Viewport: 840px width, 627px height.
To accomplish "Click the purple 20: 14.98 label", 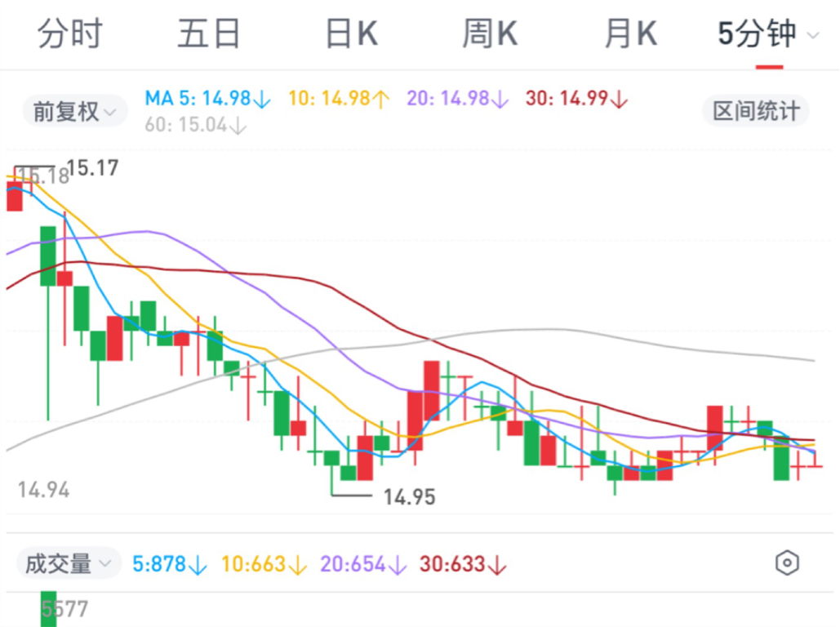I will coord(457,99).
